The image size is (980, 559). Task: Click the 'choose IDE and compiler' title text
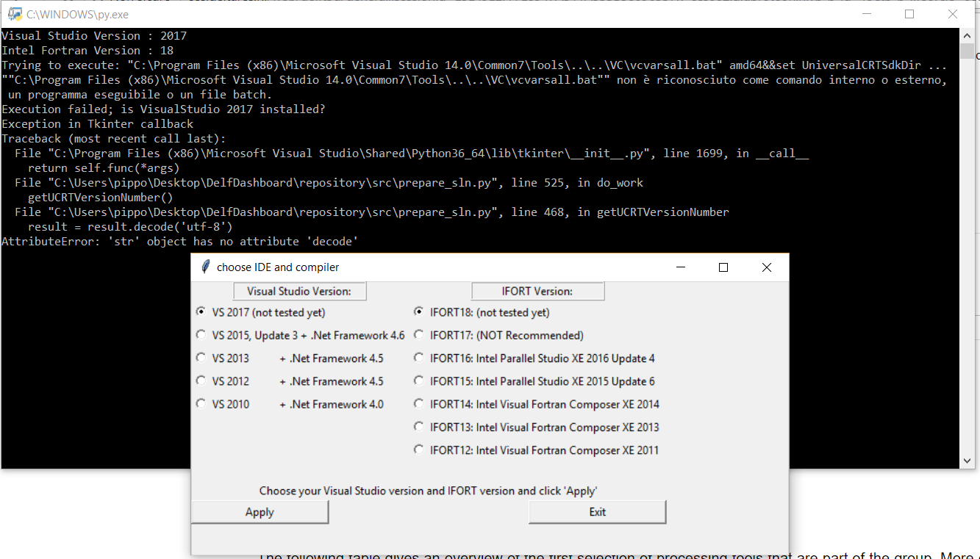click(278, 267)
